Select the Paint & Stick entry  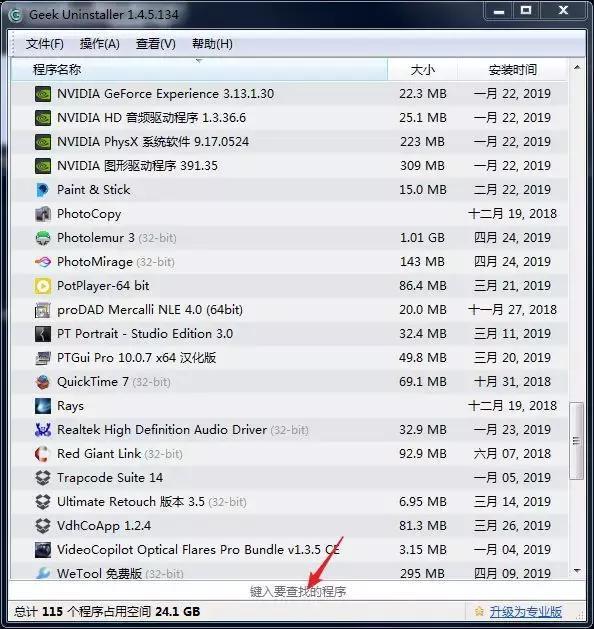[x=289, y=190]
